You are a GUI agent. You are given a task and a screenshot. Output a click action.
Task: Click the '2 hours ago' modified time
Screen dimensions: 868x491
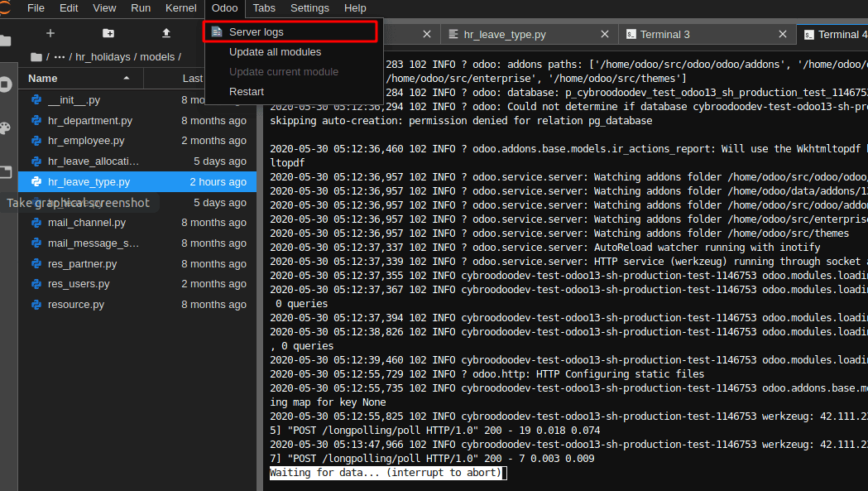pos(218,182)
